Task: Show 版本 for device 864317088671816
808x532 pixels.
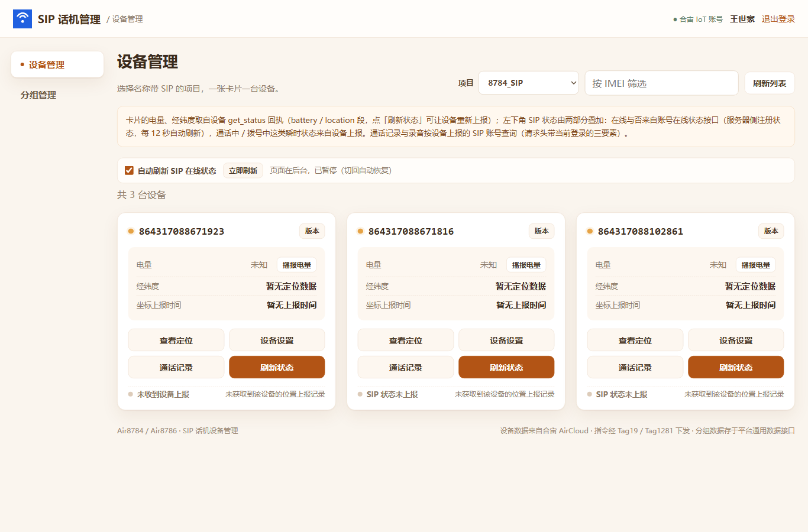Action: click(x=542, y=231)
